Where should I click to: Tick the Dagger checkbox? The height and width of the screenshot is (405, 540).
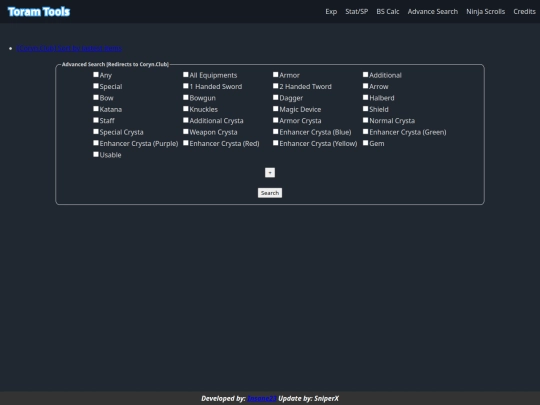click(x=276, y=97)
